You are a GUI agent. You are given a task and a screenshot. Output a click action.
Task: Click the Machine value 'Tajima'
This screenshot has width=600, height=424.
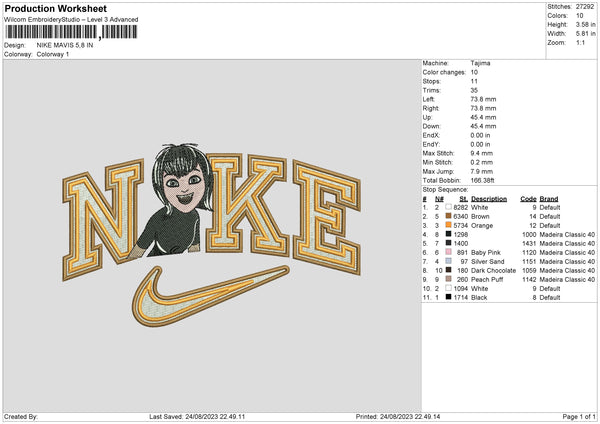(480, 63)
